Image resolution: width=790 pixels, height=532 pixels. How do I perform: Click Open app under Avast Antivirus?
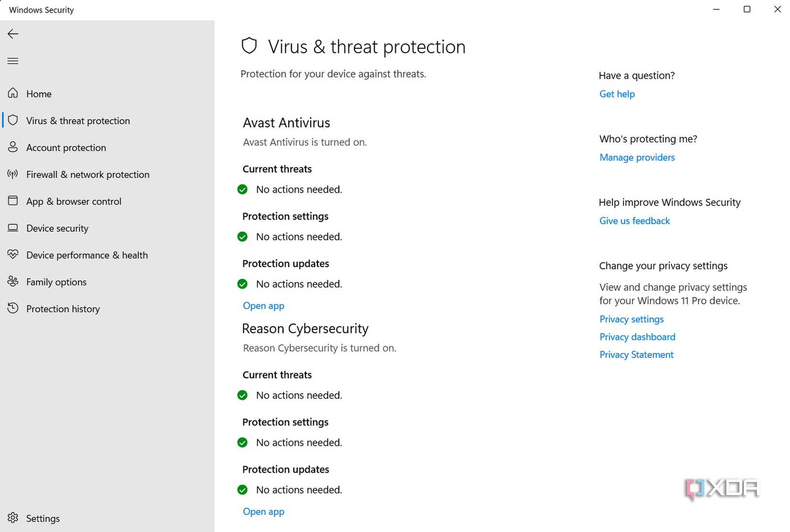tap(263, 306)
